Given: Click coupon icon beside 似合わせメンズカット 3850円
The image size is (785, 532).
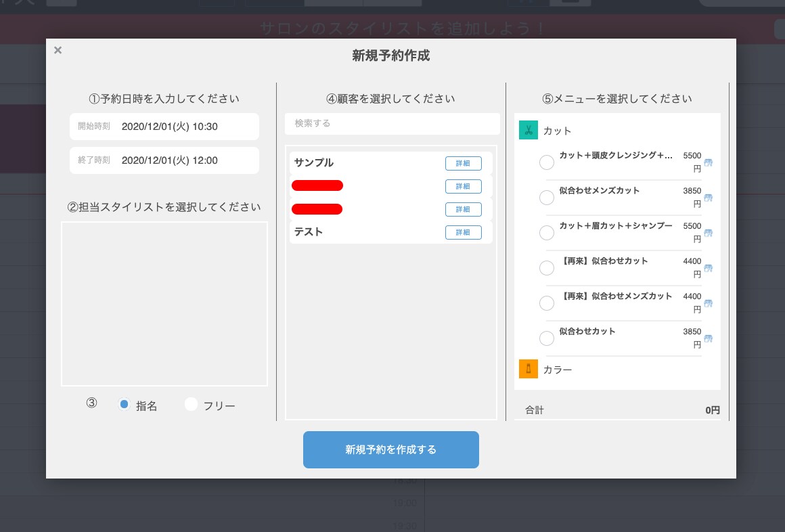Looking at the screenshot, I should (708, 198).
